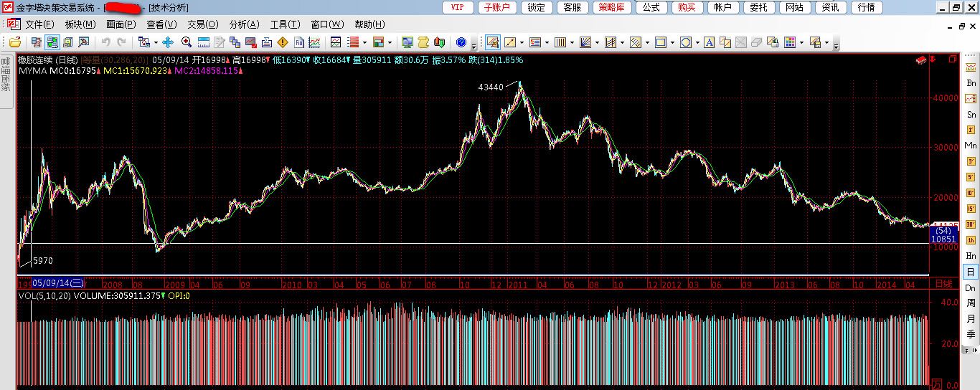Click the yellow diamond alert icon
The width and height of the screenshot is (980, 390).
coord(283,43)
